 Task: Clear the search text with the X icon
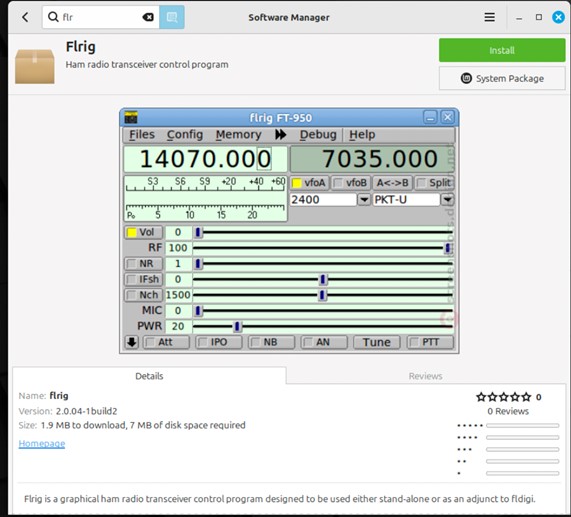point(148,17)
